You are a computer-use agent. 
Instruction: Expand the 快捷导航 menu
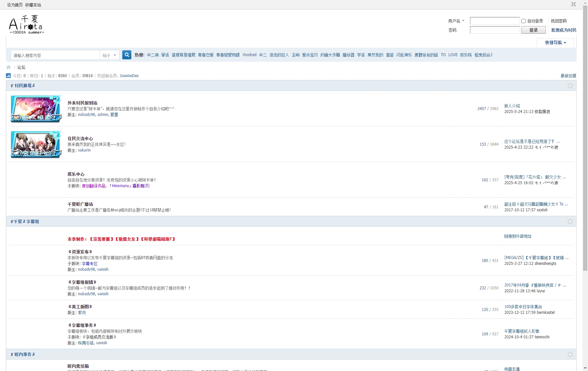click(555, 42)
